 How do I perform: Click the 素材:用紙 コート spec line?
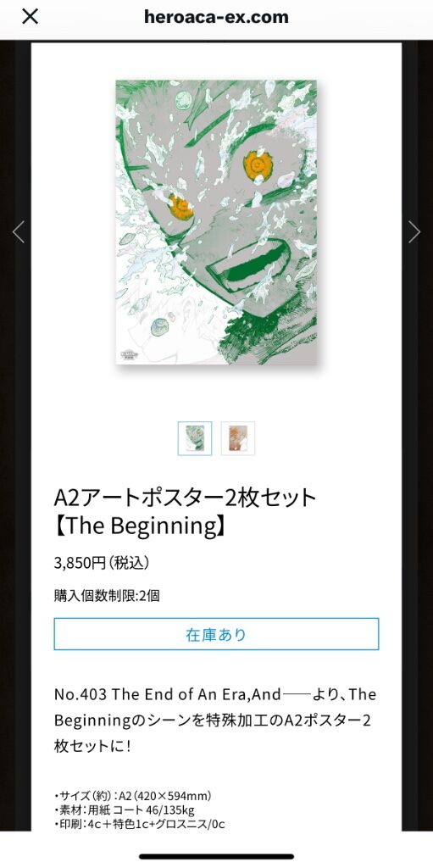125,810
